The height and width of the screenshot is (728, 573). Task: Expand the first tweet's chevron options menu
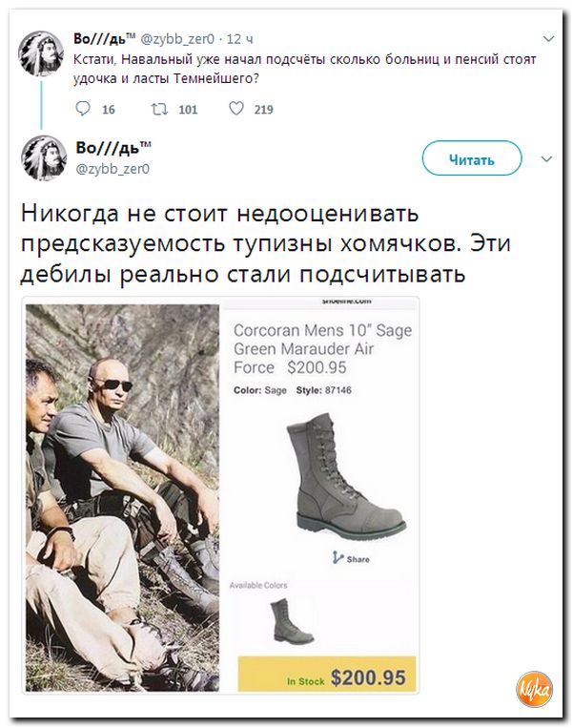[x=548, y=39]
